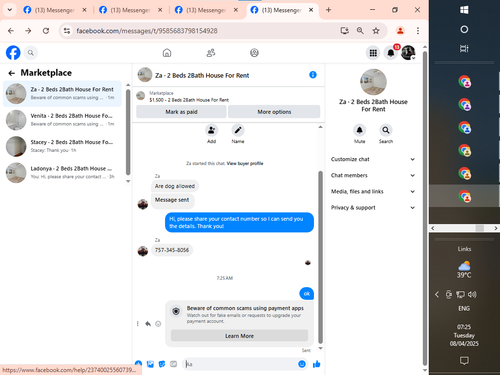Open a new browser tab
Screen dimensions: 500x375
tap(328, 10)
